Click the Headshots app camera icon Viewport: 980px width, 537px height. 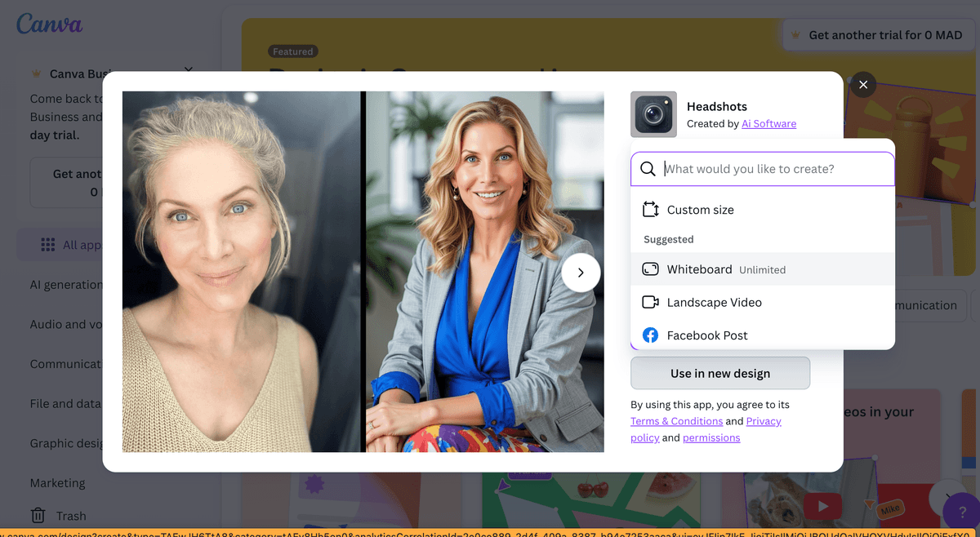point(653,114)
